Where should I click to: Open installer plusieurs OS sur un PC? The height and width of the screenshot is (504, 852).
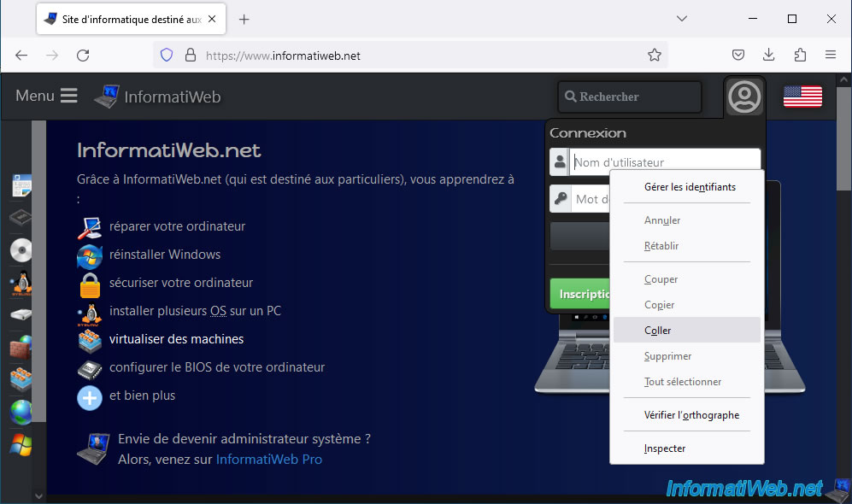[x=195, y=311]
